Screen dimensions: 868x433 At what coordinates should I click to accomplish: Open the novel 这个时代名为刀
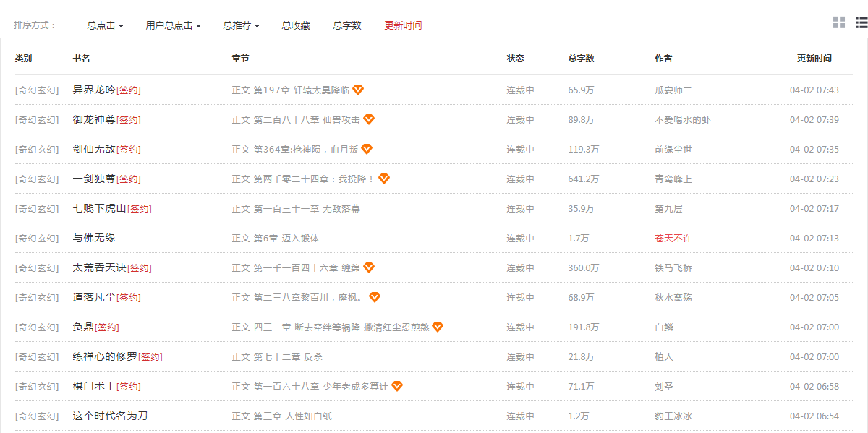(x=110, y=416)
